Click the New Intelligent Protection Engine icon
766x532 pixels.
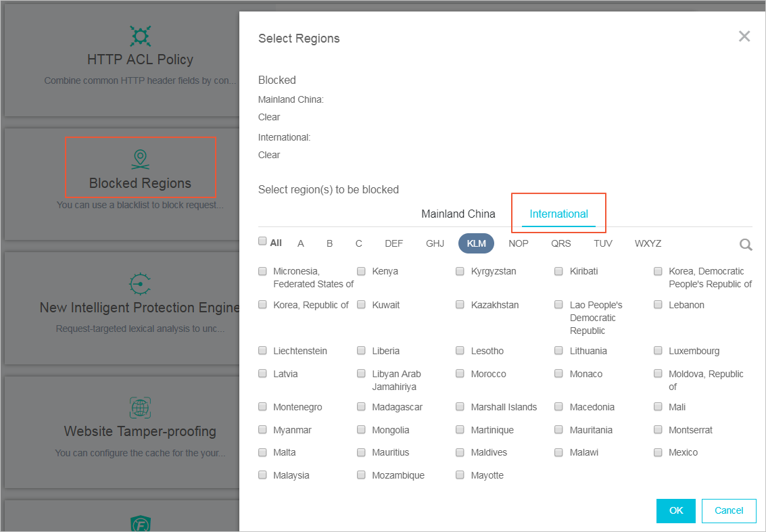pos(140,283)
